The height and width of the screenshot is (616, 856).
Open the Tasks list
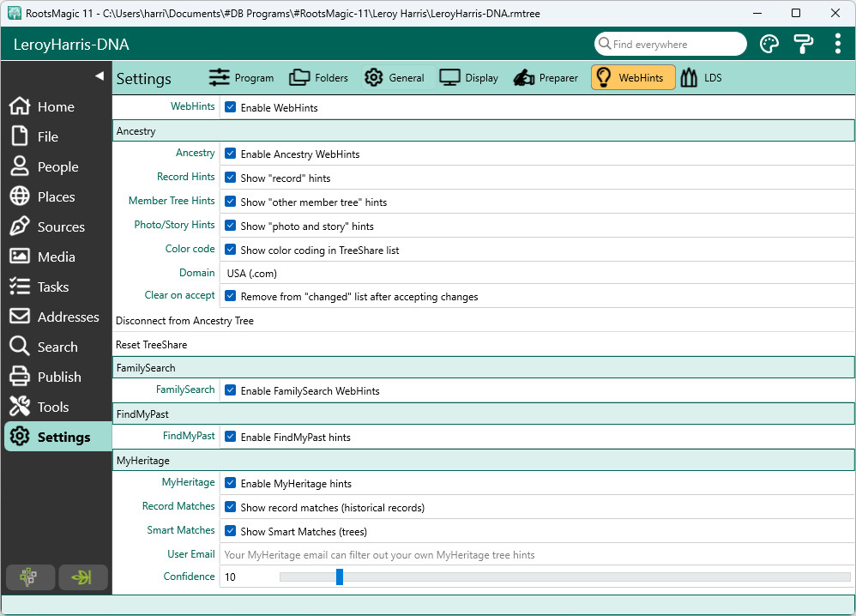click(57, 287)
